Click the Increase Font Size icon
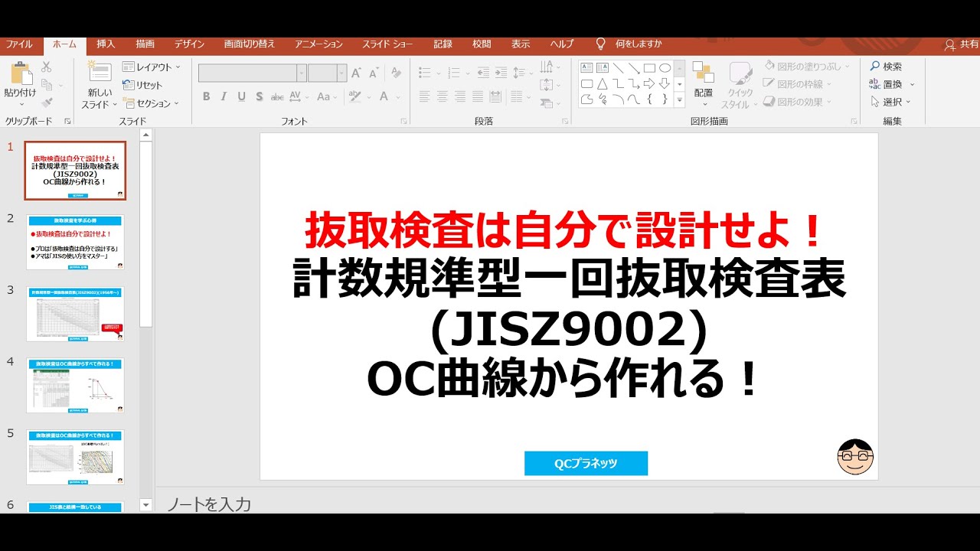Image resolution: width=980 pixels, height=551 pixels. [x=356, y=73]
